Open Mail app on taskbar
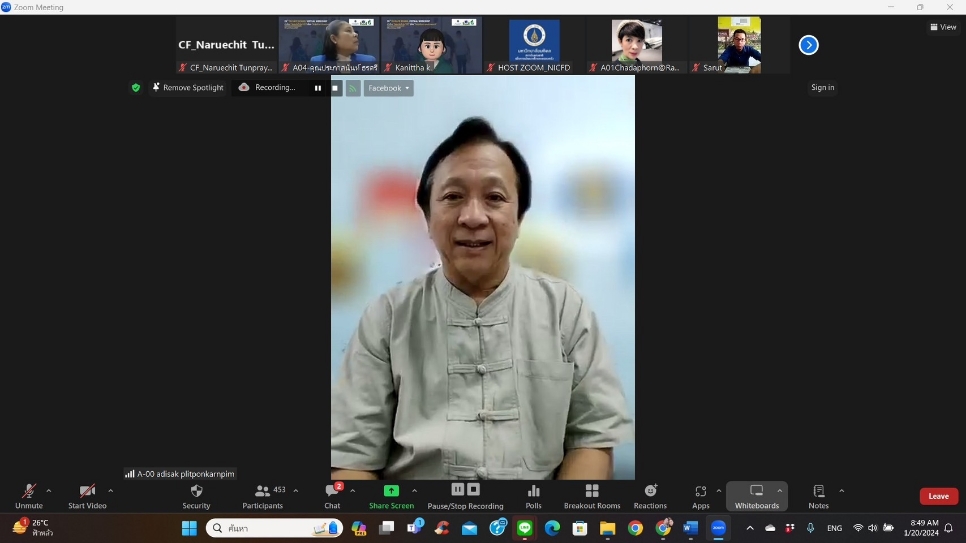The image size is (966, 543). tap(469, 528)
